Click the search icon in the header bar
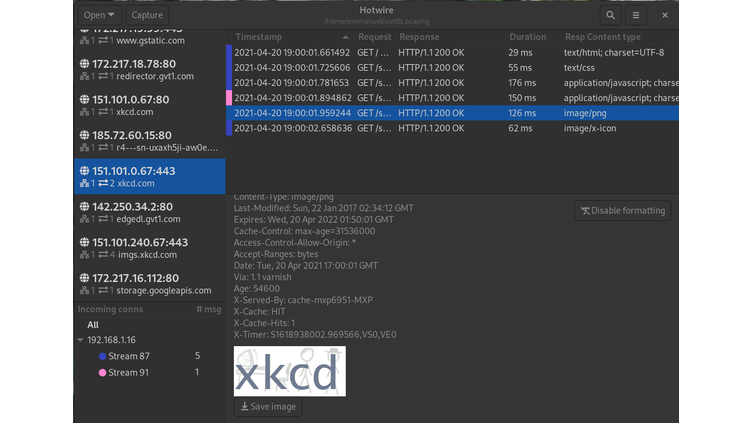The image size is (752, 423). point(610,15)
